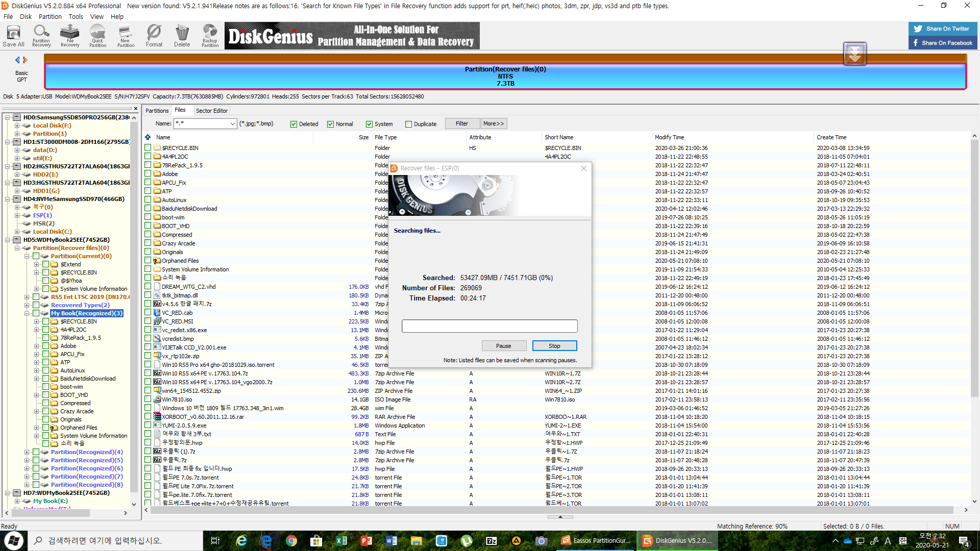Click the Windows search box
The image size is (980, 551).
(x=116, y=541)
